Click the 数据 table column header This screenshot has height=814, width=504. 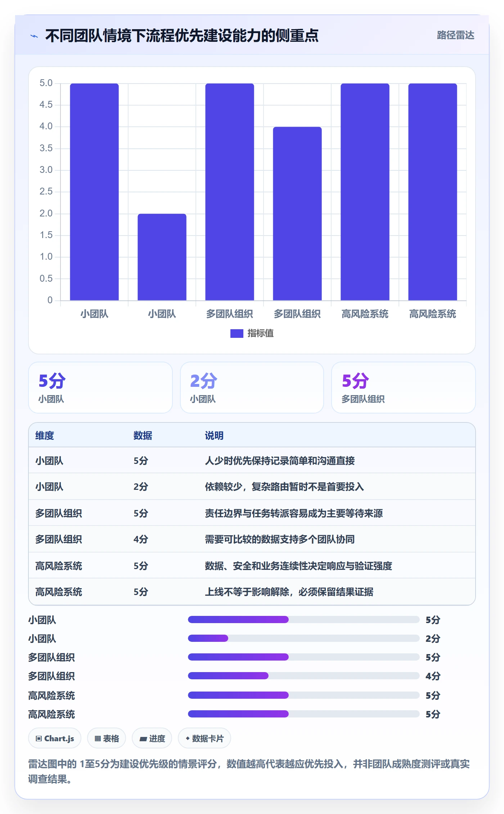[x=143, y=435]
